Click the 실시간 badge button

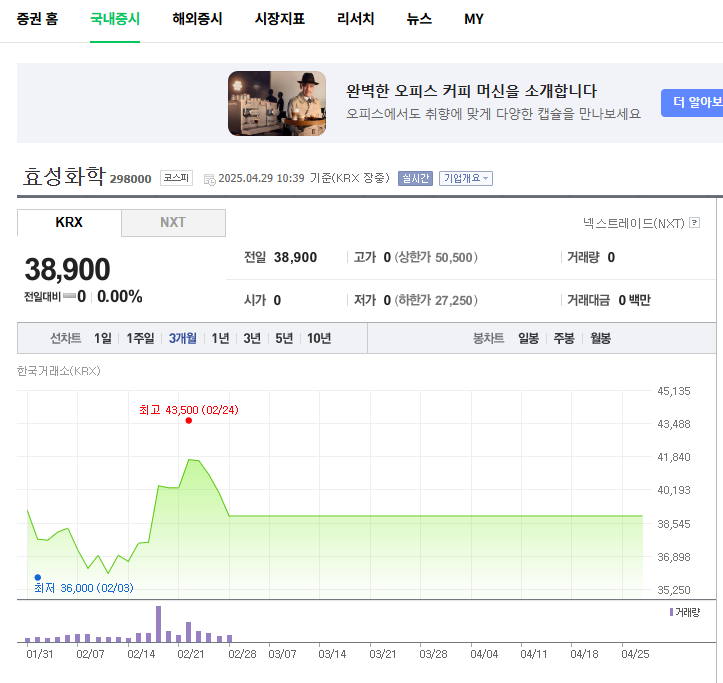point(415,178)
